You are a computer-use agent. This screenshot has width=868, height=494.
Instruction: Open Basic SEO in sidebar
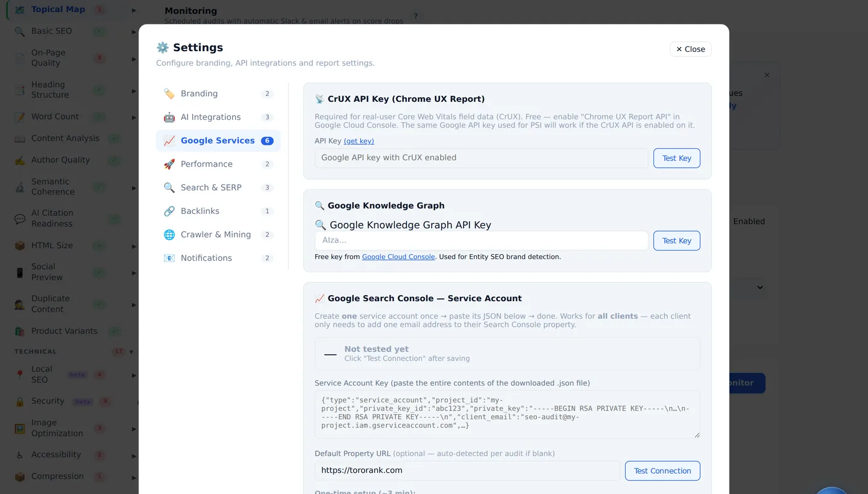(x=51, y=31)
